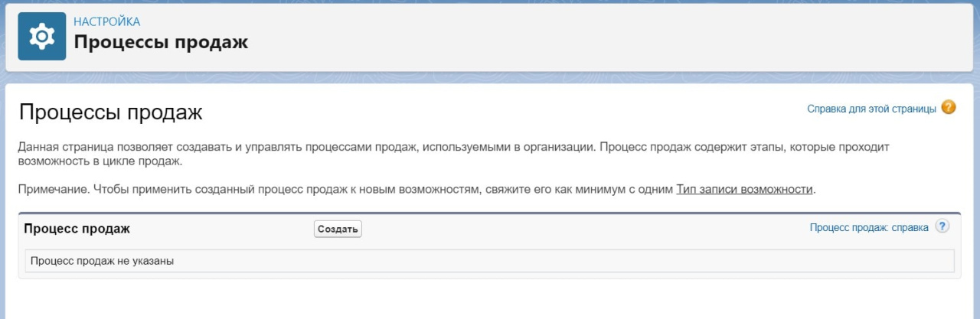Click the Setup gear icon
Screen dimensions: 980x319
[42, 36]
